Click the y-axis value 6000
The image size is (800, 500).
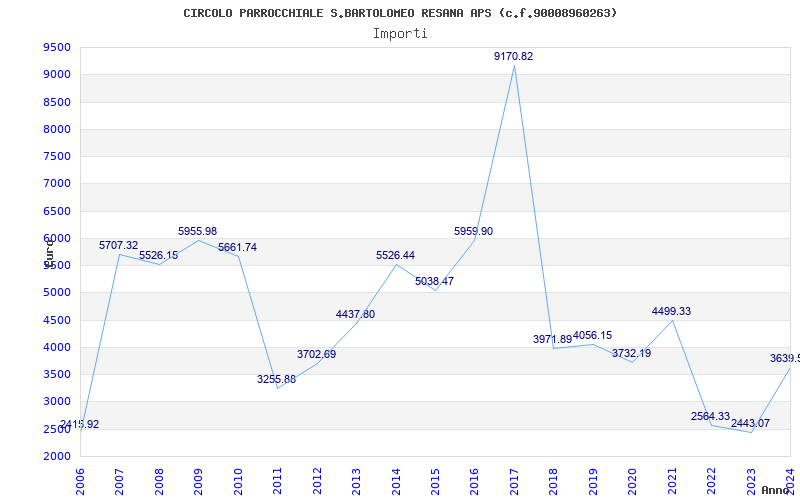tap(57, 238)
